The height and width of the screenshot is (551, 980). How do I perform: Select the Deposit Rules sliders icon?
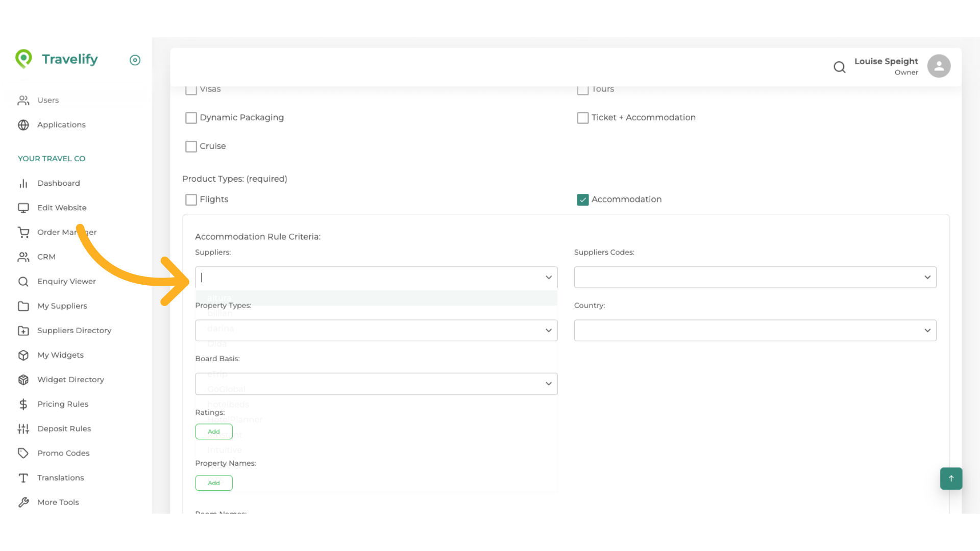[x=23, y=429]
